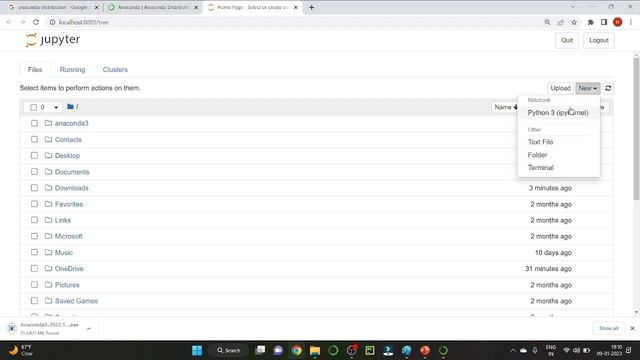Bookmark this page with the star
640x360 pixels.
tap(574, 22)
